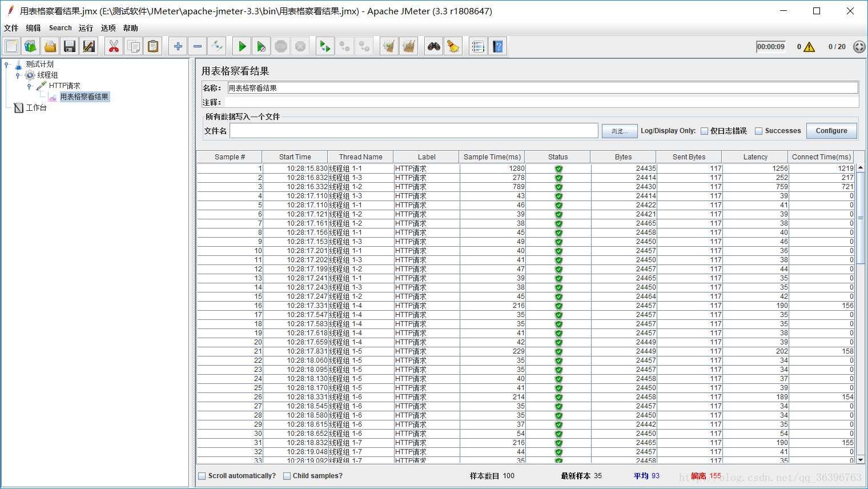Reset search with yellow brush icon
Viewport: 868px width, 489px height.
pos(453,46)
